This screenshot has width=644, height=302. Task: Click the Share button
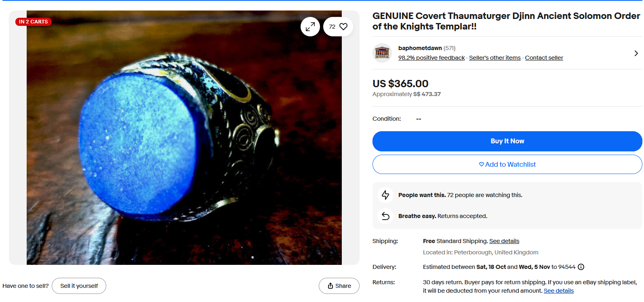tap(339, 286)
